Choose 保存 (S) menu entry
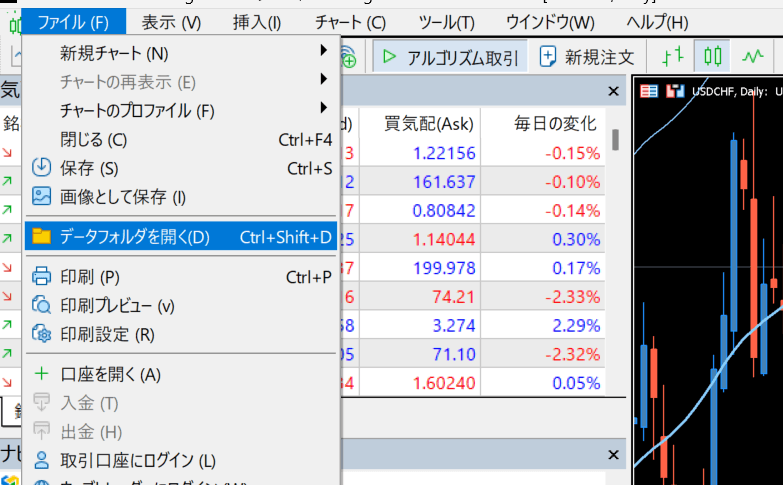This screenshot has width=783, height=485. click(x=181, y=168)
